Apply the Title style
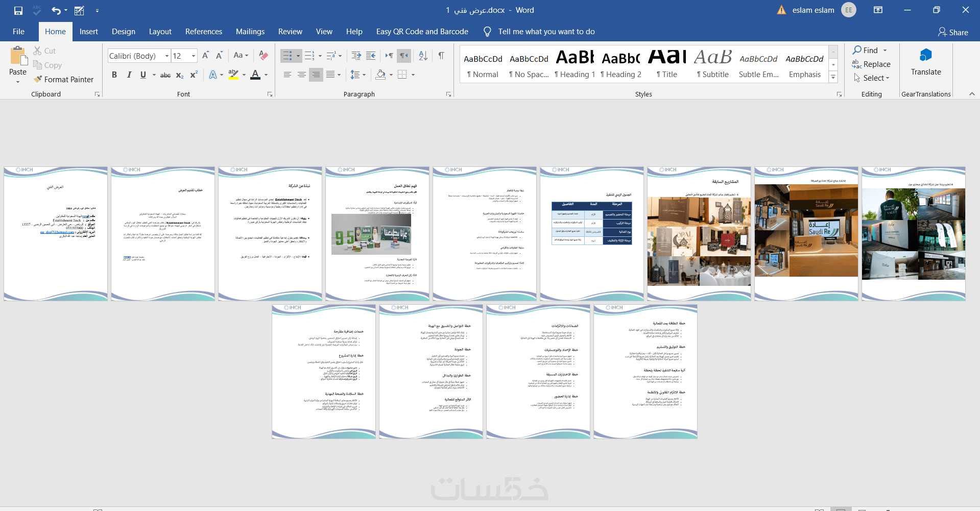Screen dimensions: 980x511 (667, 64)
